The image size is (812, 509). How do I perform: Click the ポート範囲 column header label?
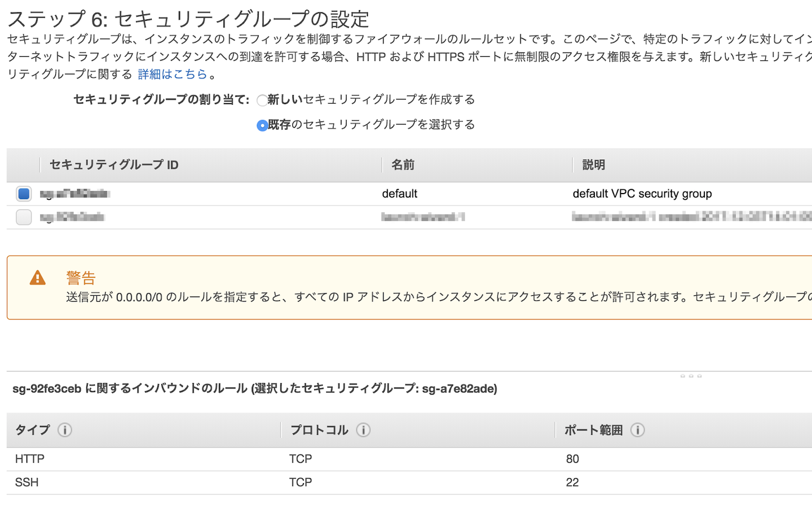click(x=593, y=430)
